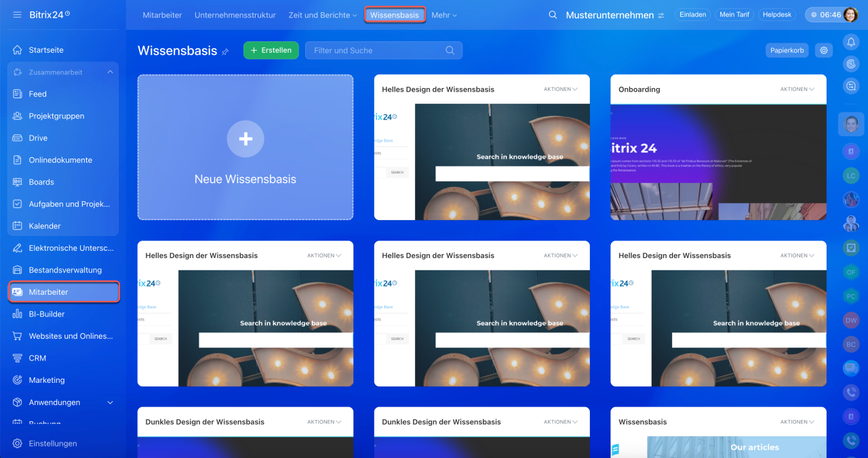The image size is (868, 458).
Task: Click the spiral icon below the bell
Action: [x=850, y=64]
